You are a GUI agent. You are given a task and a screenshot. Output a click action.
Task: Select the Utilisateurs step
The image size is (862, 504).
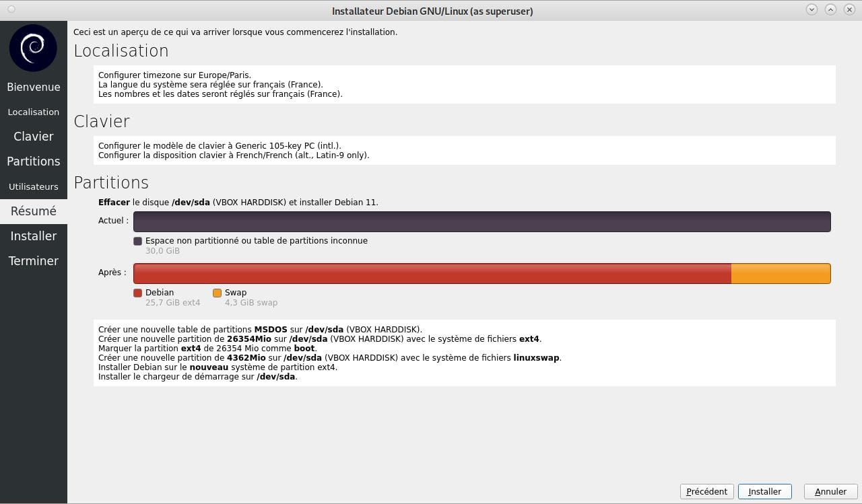34,186
